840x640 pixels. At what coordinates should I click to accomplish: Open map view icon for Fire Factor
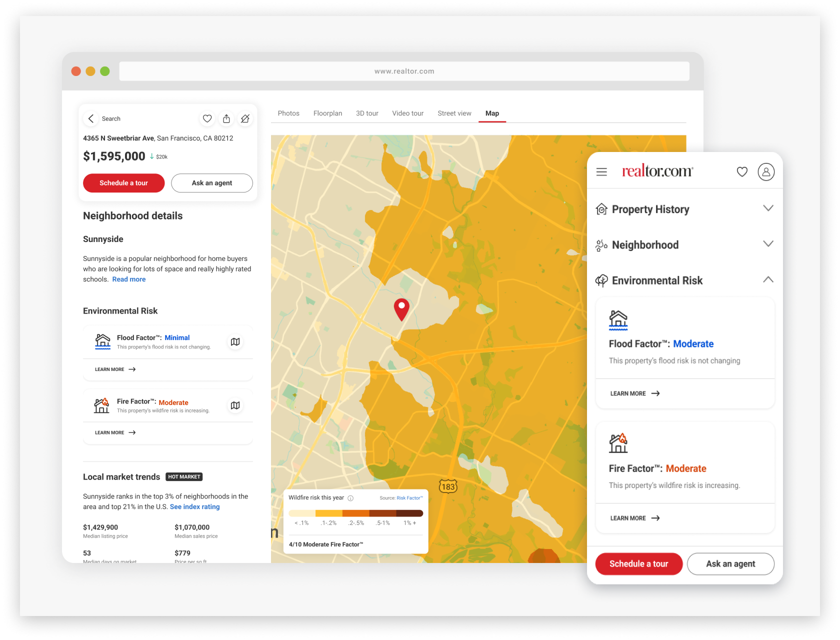pos(235,405)
